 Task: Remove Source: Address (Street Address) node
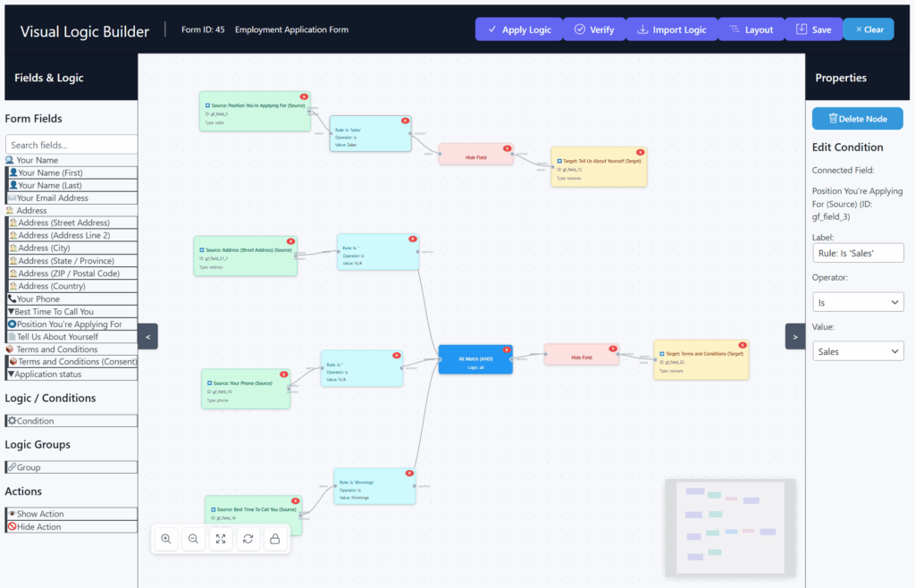290,241
